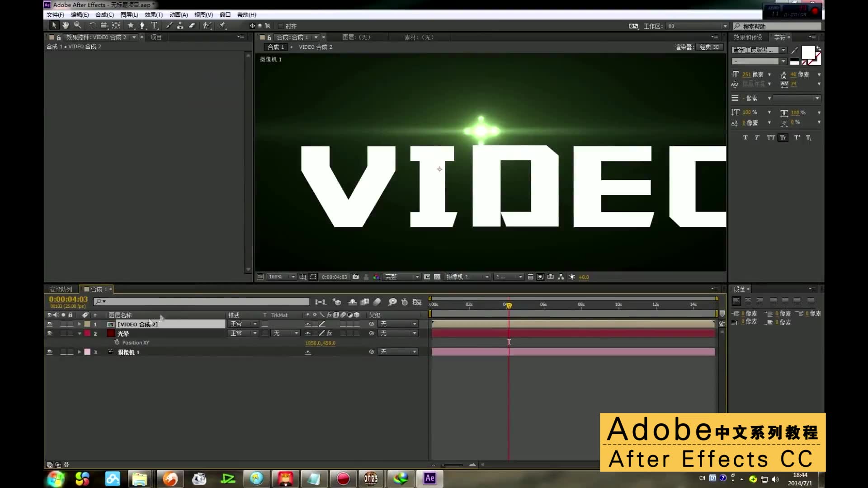Viewport: 868px width, 488px height.
Task: Click the white text fill color swatch
Action: (x=807, y=52)
